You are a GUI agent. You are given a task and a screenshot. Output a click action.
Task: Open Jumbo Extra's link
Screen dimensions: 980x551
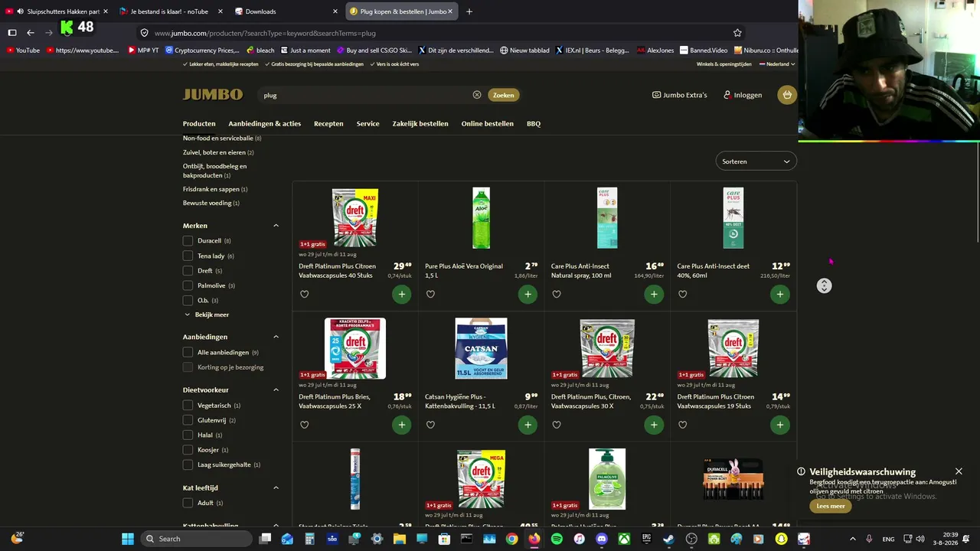pyautogui.click(x=680, y=95)
